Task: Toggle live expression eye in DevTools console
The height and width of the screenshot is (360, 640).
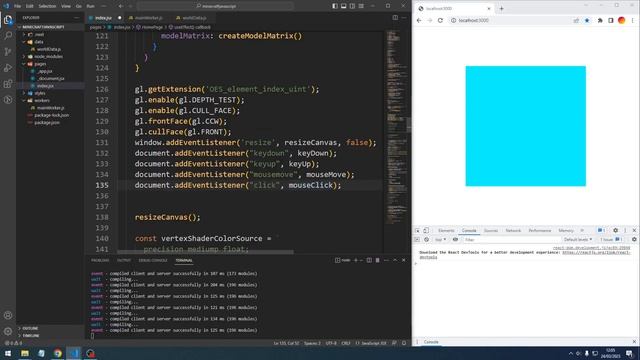Action: pyautogui.click(x=455, y=240)
